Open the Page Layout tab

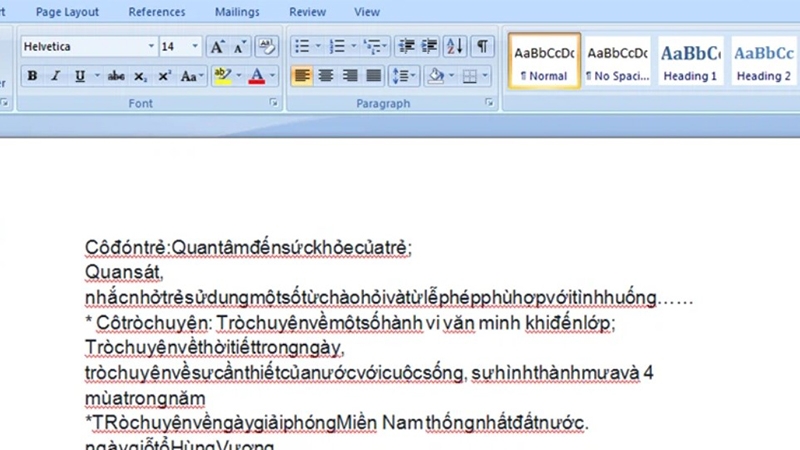click(x=67, y=12)
